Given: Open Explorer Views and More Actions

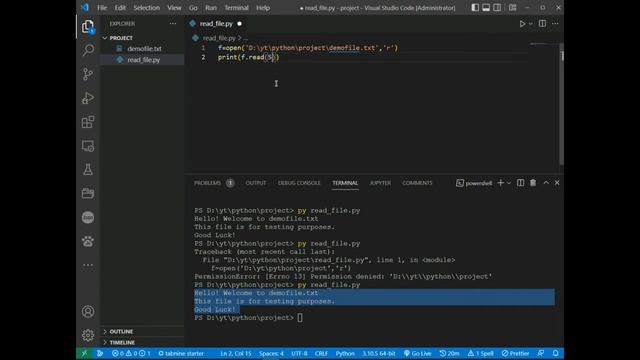Looking at the screenshot, I should click(173, 24).
